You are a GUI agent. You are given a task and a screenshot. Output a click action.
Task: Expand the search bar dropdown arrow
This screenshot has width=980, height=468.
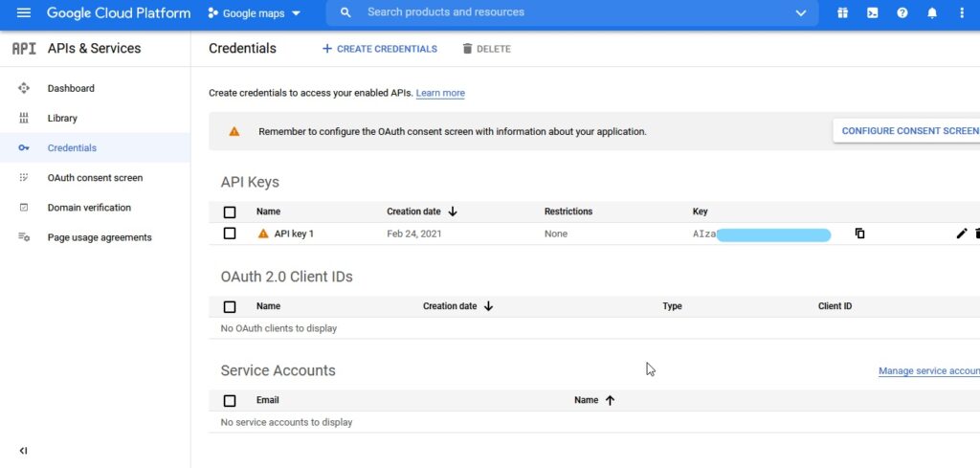click(x=800, y=13)
